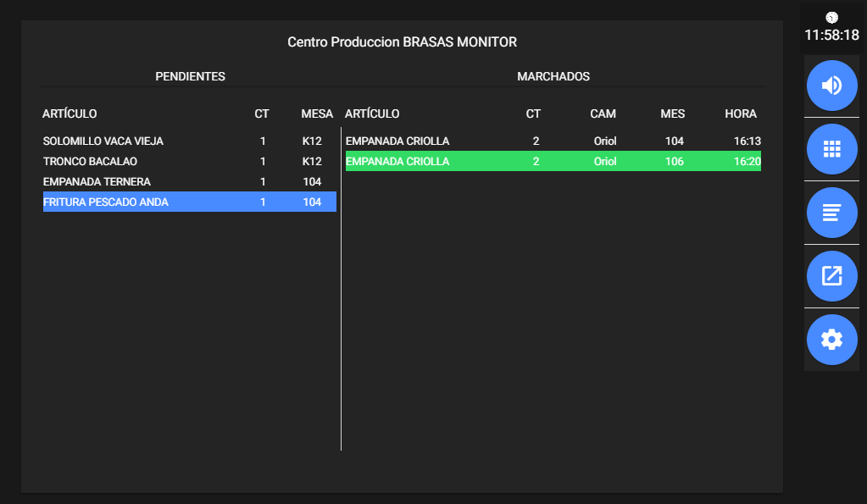
Task: Select the SOLOMILLO VACA VIEJA pending item
Action: tap(103, 141)
